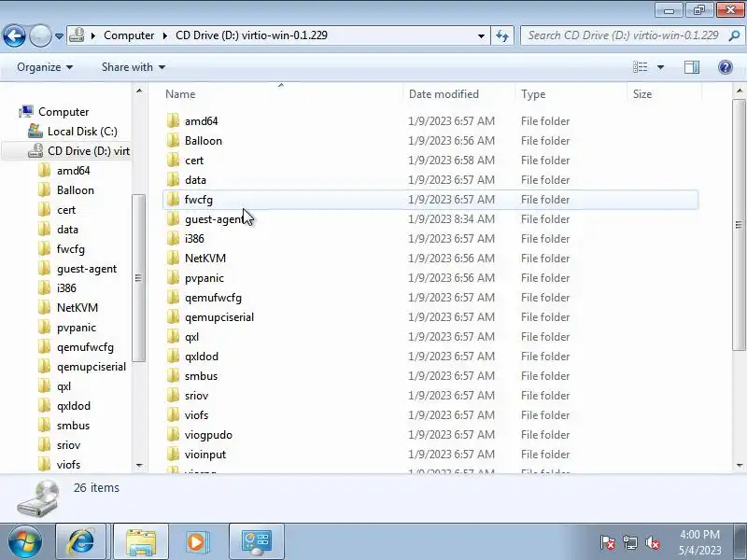Open the Windows Start menu
Image resolution: width=747 pixels, height=560 pixels.
pos(25,542)
